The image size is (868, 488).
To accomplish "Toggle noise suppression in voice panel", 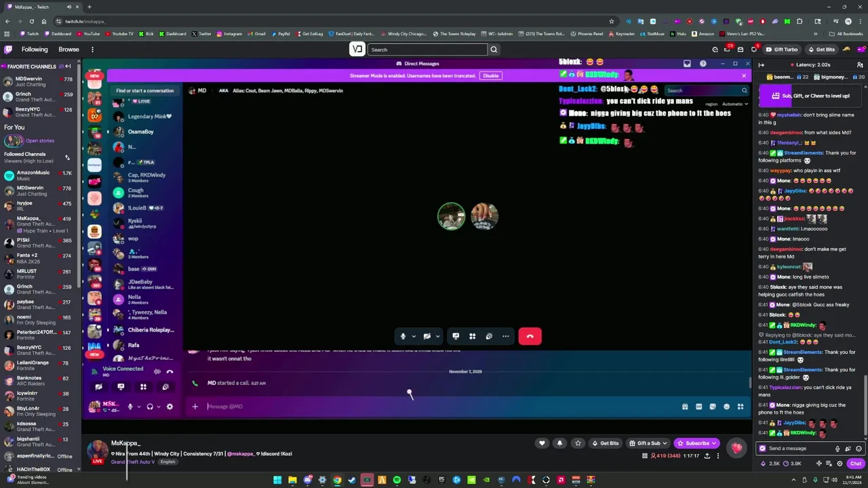I will 157,371.
